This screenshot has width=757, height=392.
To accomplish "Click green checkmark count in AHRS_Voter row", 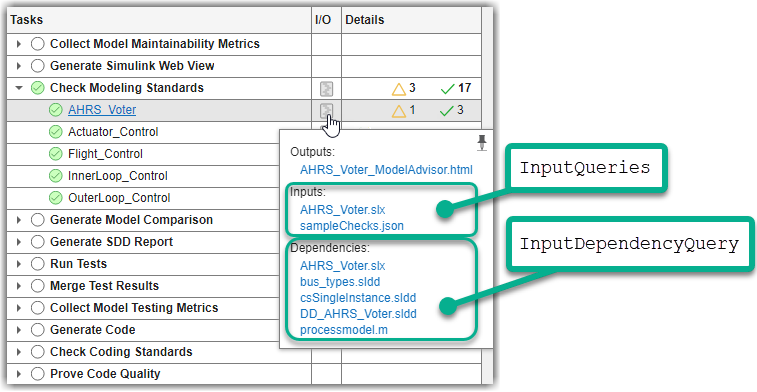I will [x=452, y=111].
